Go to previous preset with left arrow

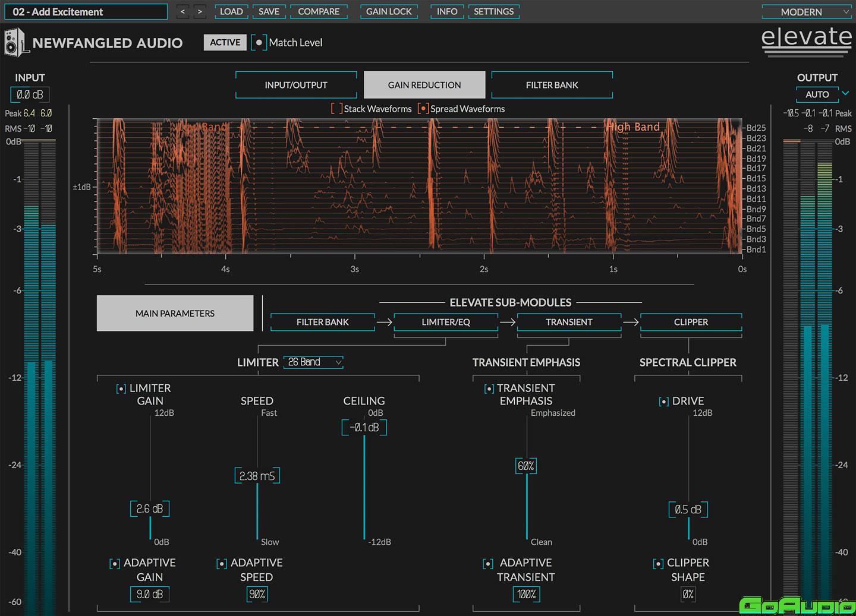click(182, 11)
